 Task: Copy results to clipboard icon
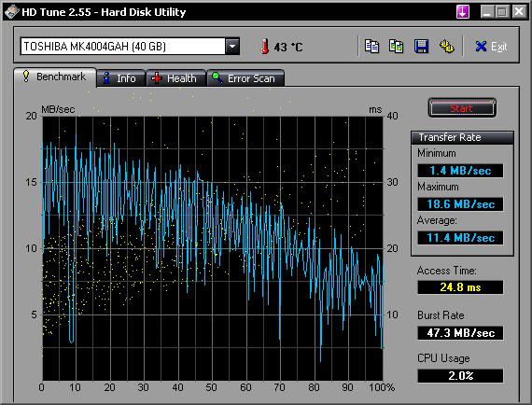[x=371, y=47]
